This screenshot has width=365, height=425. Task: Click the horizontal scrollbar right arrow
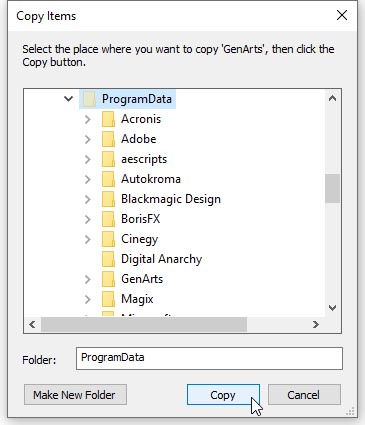coord(316,324)
